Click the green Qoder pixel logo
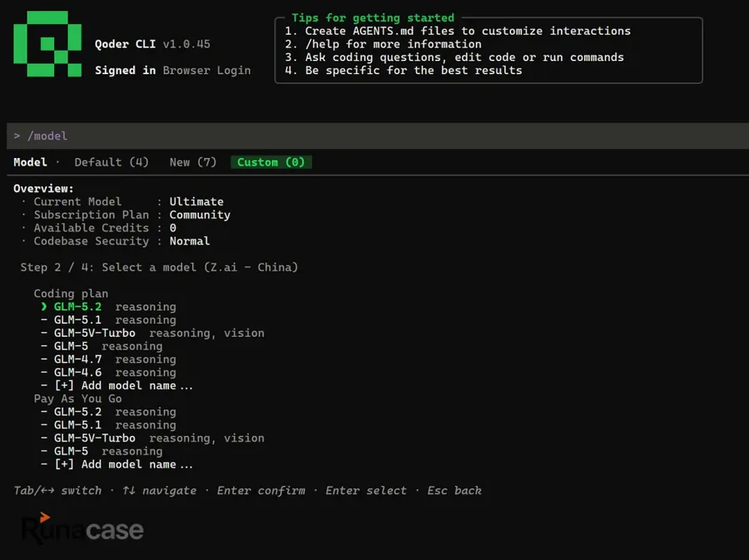This screenshot has width=749, height=560. (47, 44)
